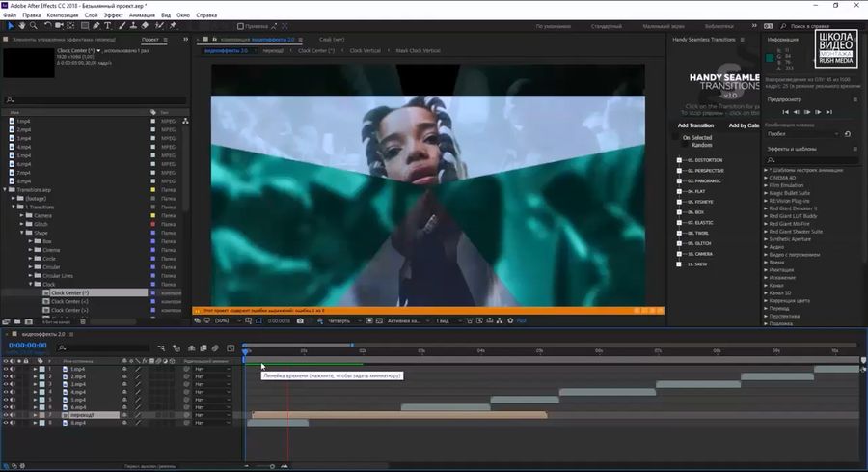Screen dimensions: 868x472
Task: Open the Файл menu
Action: pos(10,15)
